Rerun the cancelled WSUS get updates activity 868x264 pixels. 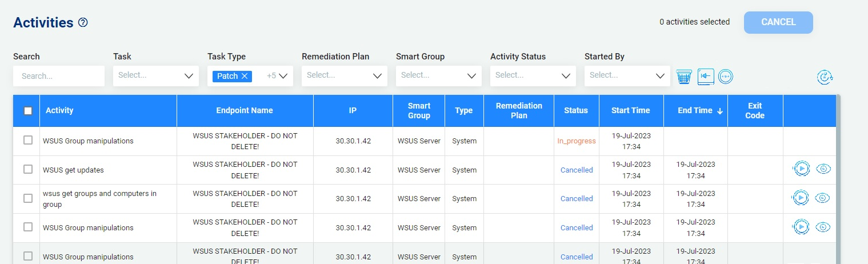point(801,169)
